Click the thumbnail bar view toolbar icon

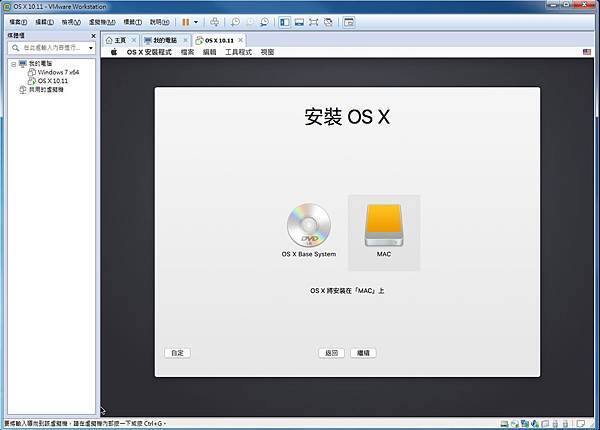tap(299, 22)
